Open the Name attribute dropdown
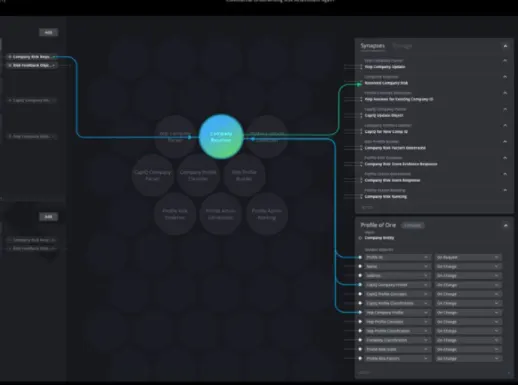 coord(397,266)
